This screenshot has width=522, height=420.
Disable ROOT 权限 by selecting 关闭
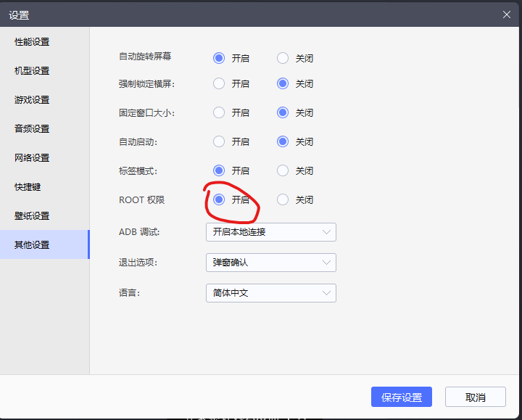283,200
